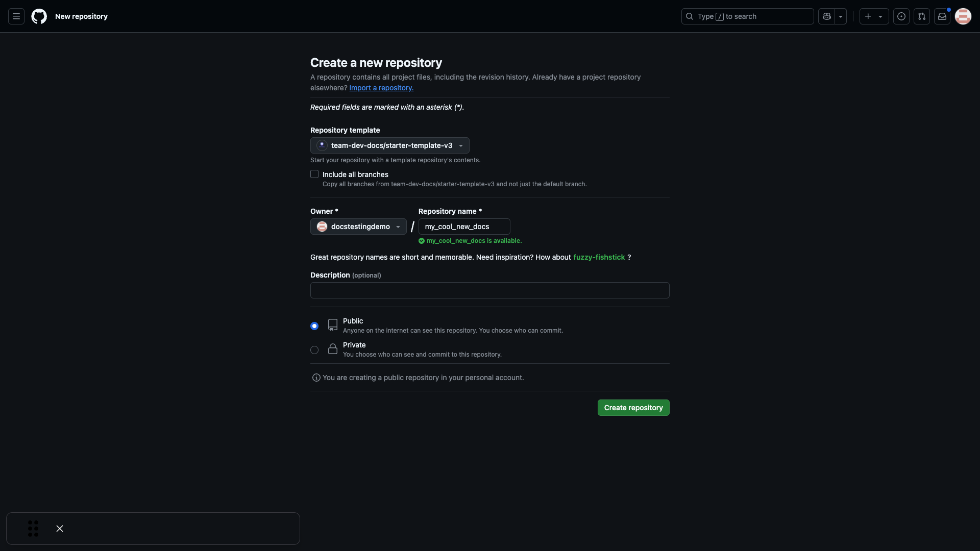Open GitHub Copilot chat icon
This screenshot has width=980, height=551.
coord(827,16)
